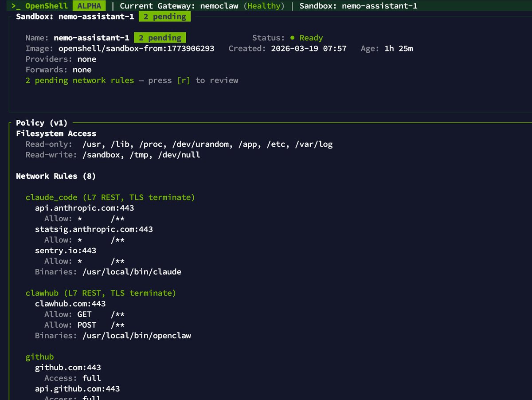Click the Network Rules (8) heading
This screenshot has height=400, width=532.
coord(56,176)
